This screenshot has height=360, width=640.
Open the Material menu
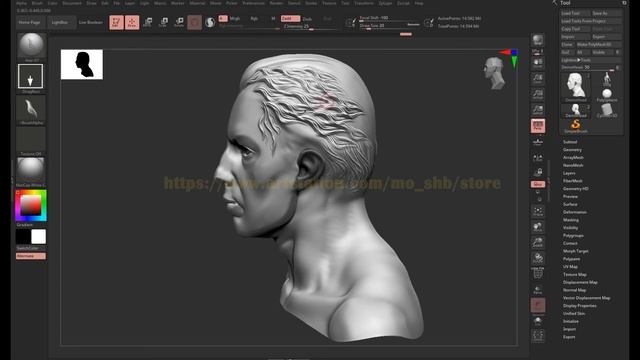click(197, 3)
